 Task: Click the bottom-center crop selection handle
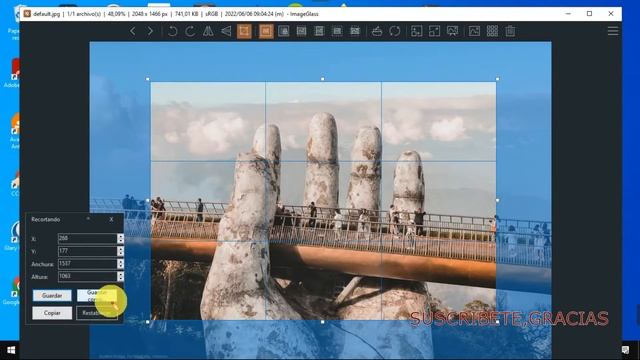point(322,322)
